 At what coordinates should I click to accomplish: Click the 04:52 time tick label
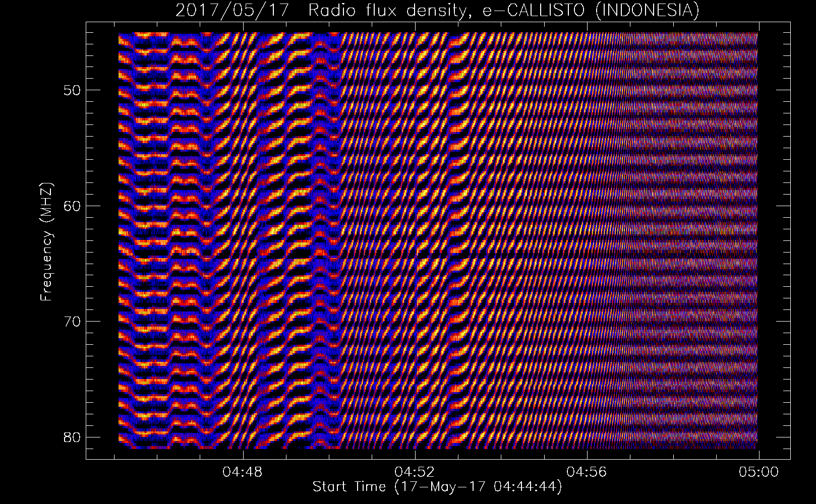tap(415, 472)
